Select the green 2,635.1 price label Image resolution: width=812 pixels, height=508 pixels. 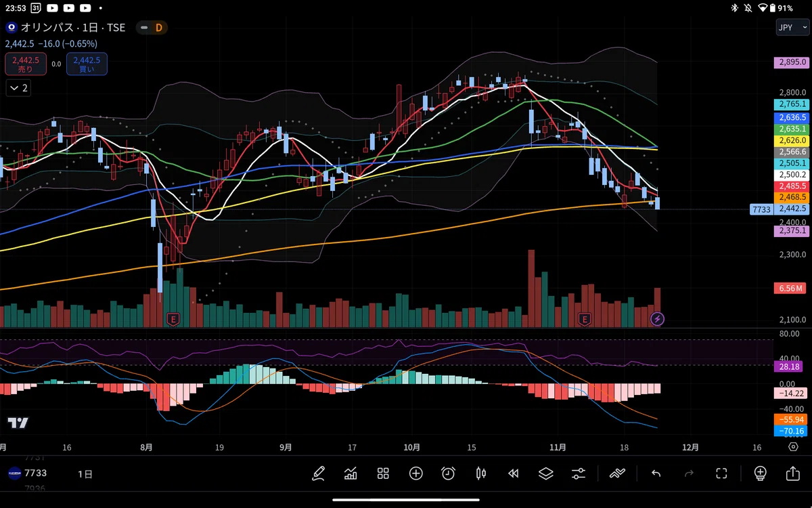pos(792,129)
